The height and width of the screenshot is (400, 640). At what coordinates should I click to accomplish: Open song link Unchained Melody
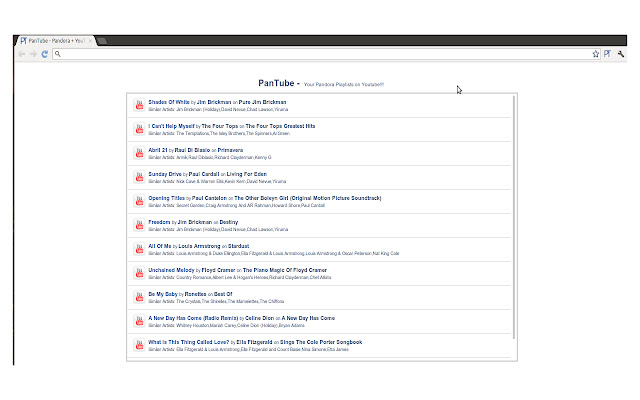point(171,270)
